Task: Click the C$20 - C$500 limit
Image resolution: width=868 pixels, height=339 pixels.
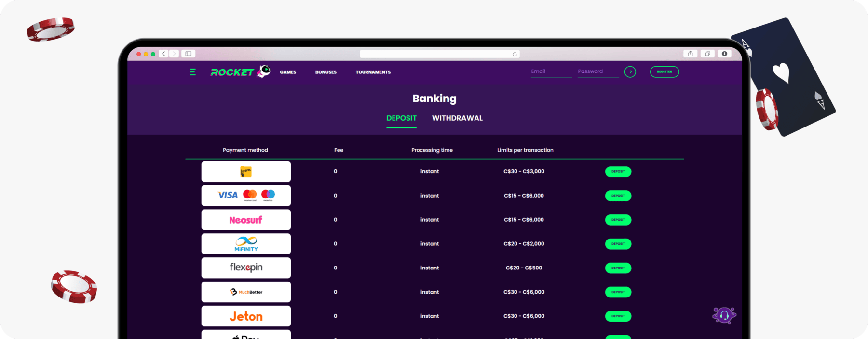Action: (524, 268)
